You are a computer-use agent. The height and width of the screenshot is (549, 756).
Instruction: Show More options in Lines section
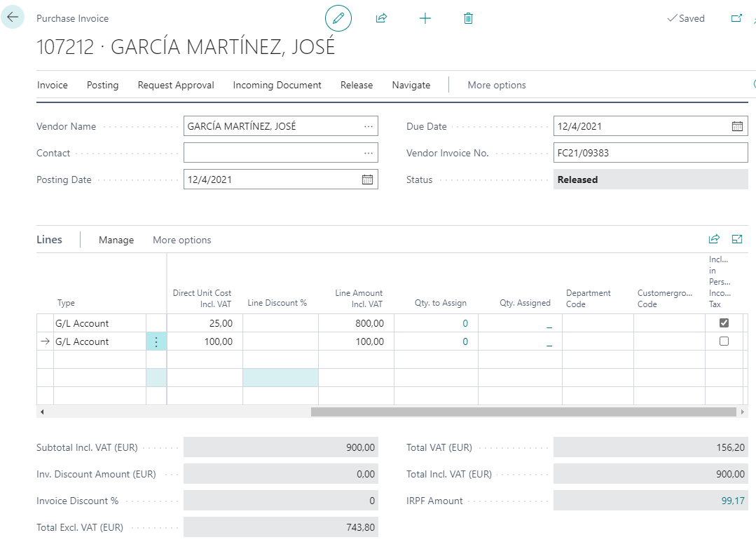181,240
